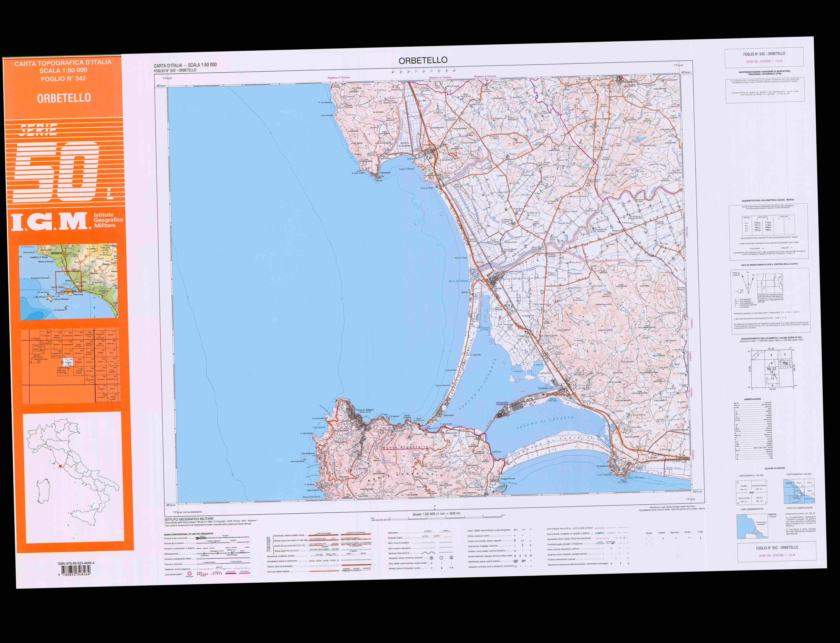Click 'ISTITUTO GEOGRAFICO MILITARE' below the map
The width and height of the screenshot is (840, 643).
click(189, 519)
